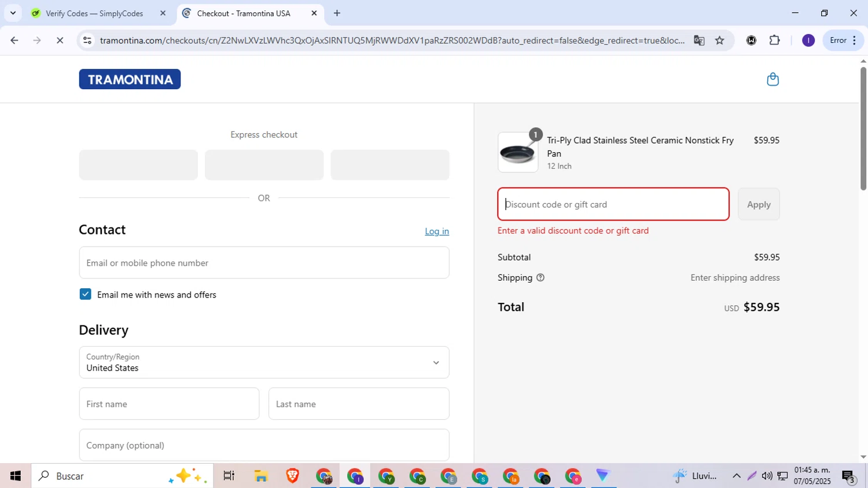
Task: Open the Chrome taskbar icon with Y badge
Action: tap(386, 476)
